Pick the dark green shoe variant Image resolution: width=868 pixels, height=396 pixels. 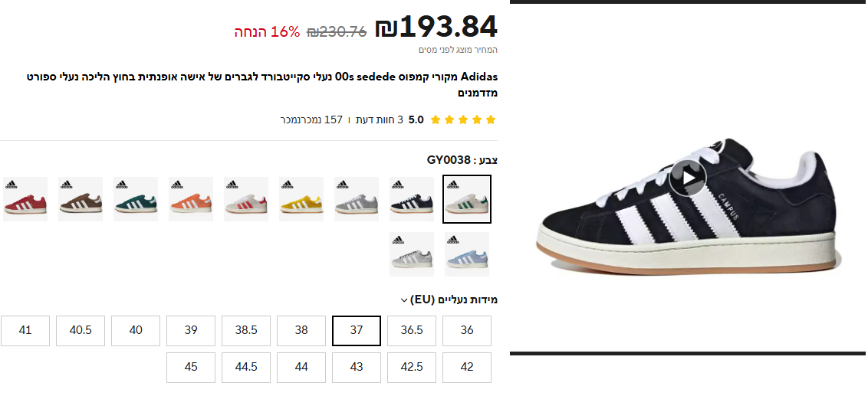pos(136,199)
